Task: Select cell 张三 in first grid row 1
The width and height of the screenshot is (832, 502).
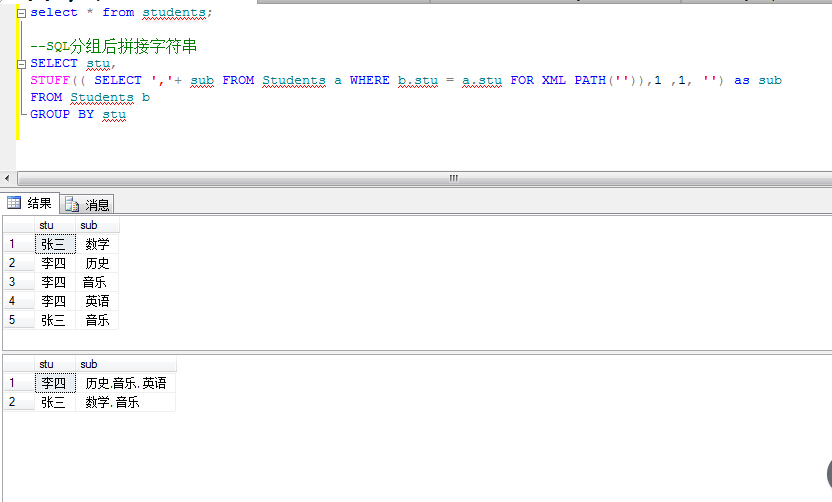Action: 55,244
